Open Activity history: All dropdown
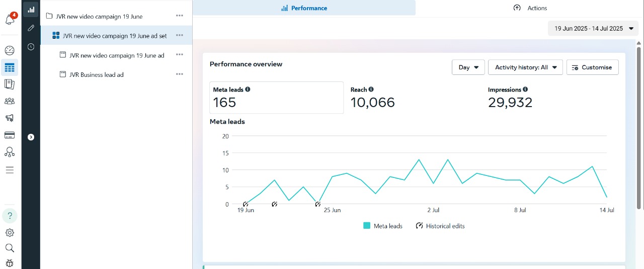This screenshot has height=269, width=644. (x=525, y=67)
